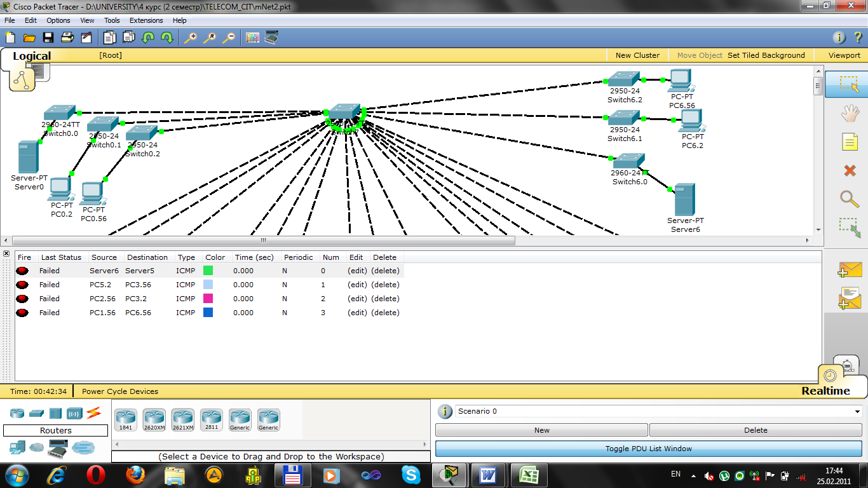The height and width of the screenshot is (488, 868).
Task: Open the File menu
Action: [10, 20]
